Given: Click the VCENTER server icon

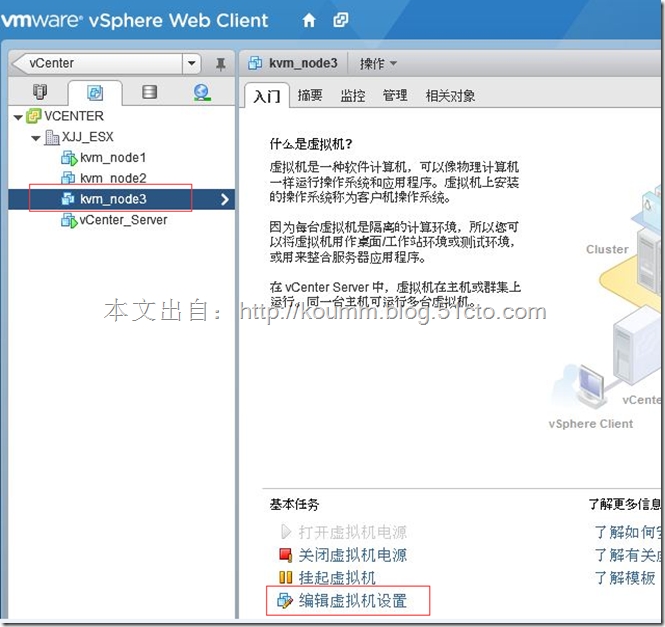Looking at the screenshot, I should point(34,116).
